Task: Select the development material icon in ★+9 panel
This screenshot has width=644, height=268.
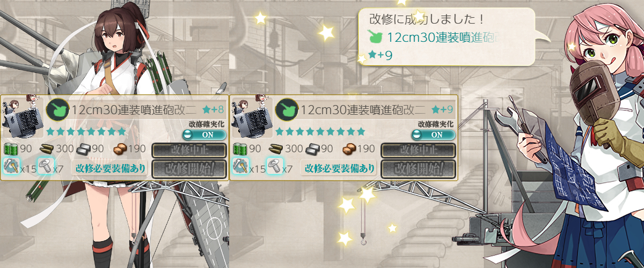Action: pyautogui.click(x=241, y=167)
